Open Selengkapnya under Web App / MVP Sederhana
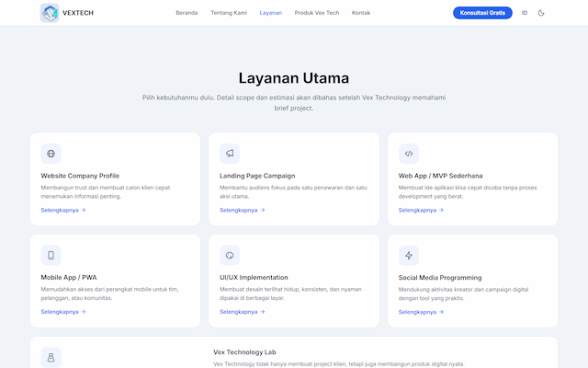 421,210
